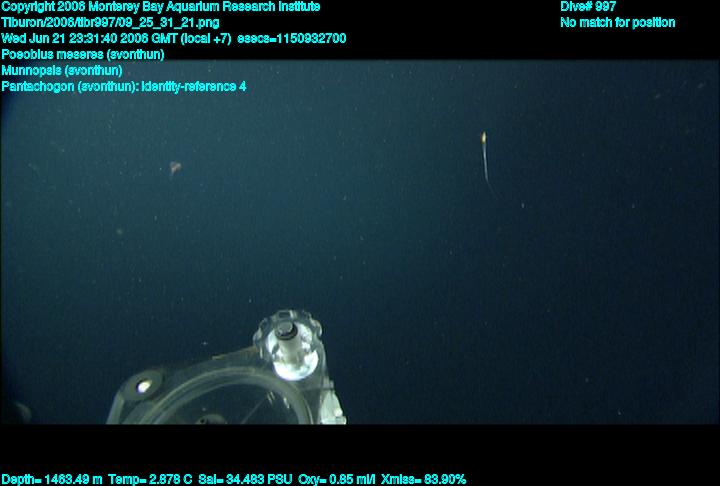Click the No match for position text
Viewport: 720px width, 486px height.
[618, 23]
